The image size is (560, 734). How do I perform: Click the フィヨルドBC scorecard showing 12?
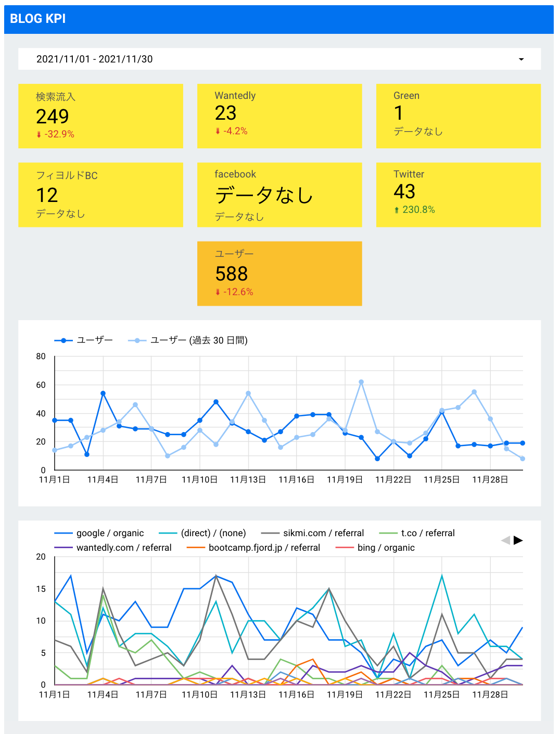[100, 195]
